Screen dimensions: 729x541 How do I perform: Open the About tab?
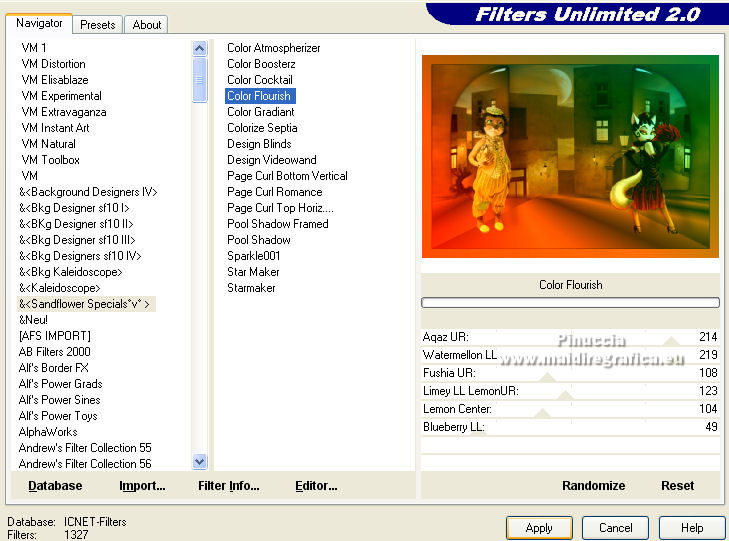tap(146, 25)
